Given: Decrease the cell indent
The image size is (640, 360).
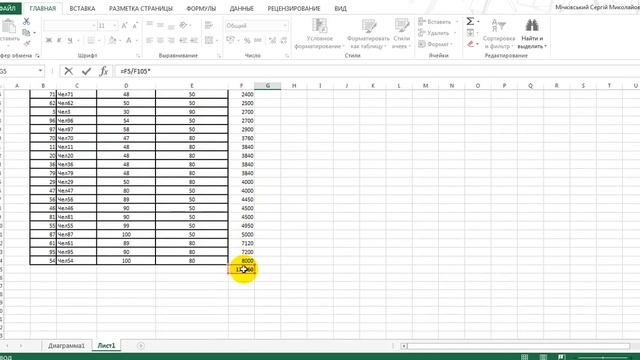Looking at the screenshot, I should click(183, 40).
